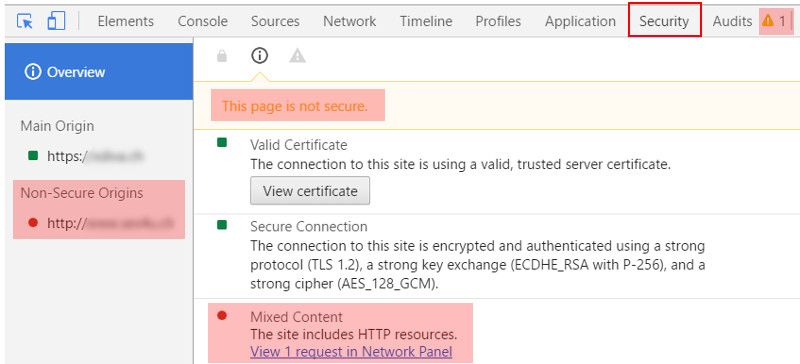Select the grey padlock secure-state icon

[221, 56]
